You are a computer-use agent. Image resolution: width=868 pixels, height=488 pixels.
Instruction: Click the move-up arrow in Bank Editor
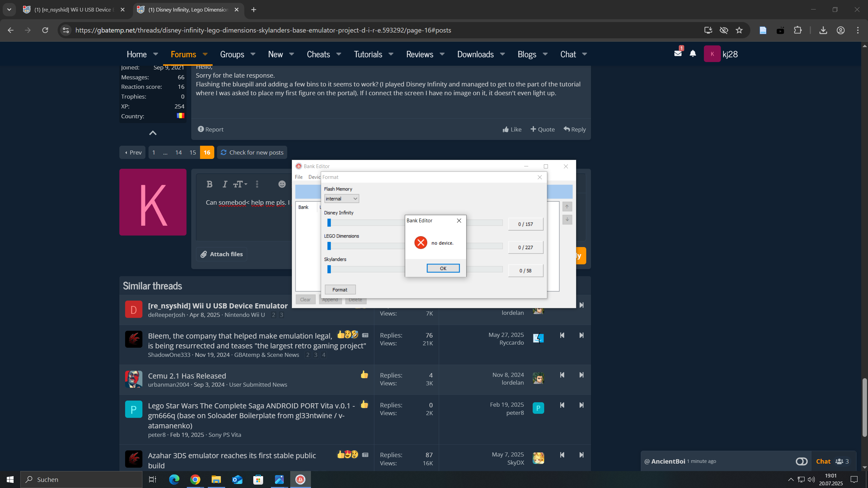pos(567,207)
